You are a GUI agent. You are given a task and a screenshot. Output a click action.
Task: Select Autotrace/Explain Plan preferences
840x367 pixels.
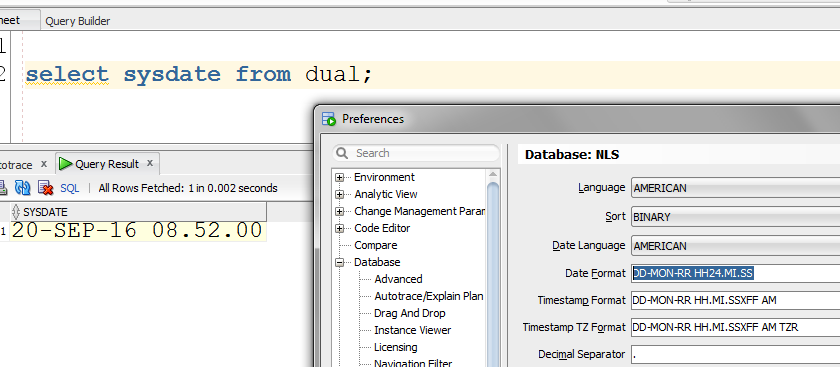[x=429, y=296]
